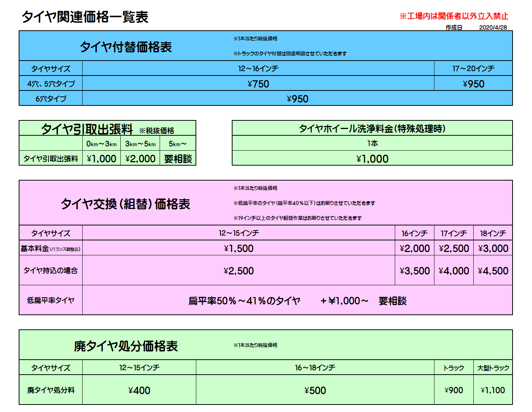The image size is (532, 412).
Task: Select the creation date "2020/4/28"
Action: 493,28
